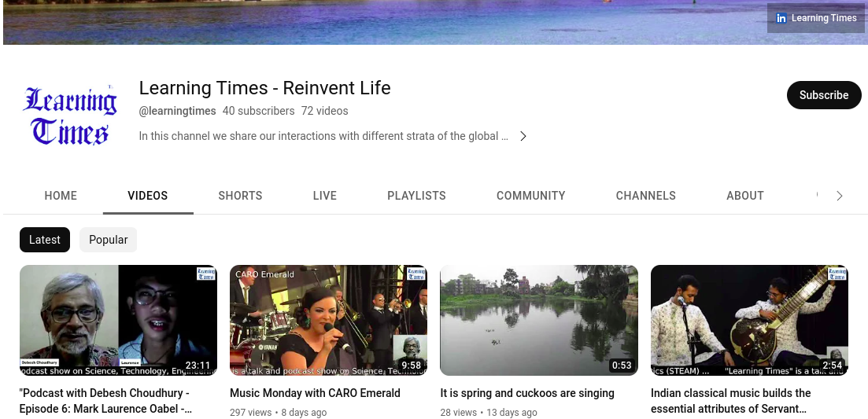The height and width of the screenshot is (419, 868).
Task: Open It is spring and cuckoos are singing
Action: [x=527, y=393]
